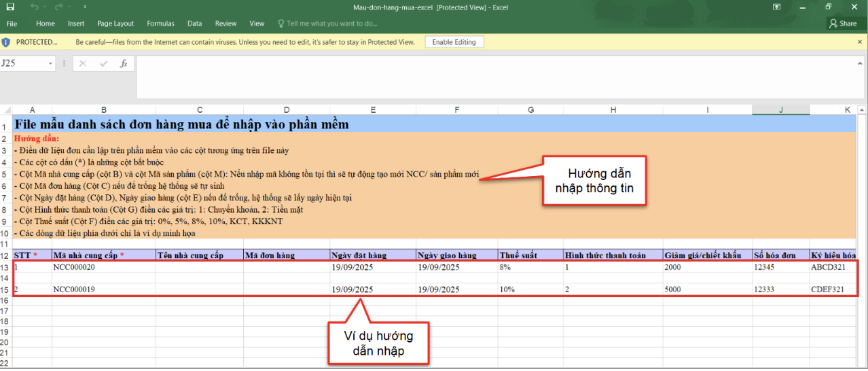
Task: Undo the last action in Quick Access
Action: click(34, 7)
